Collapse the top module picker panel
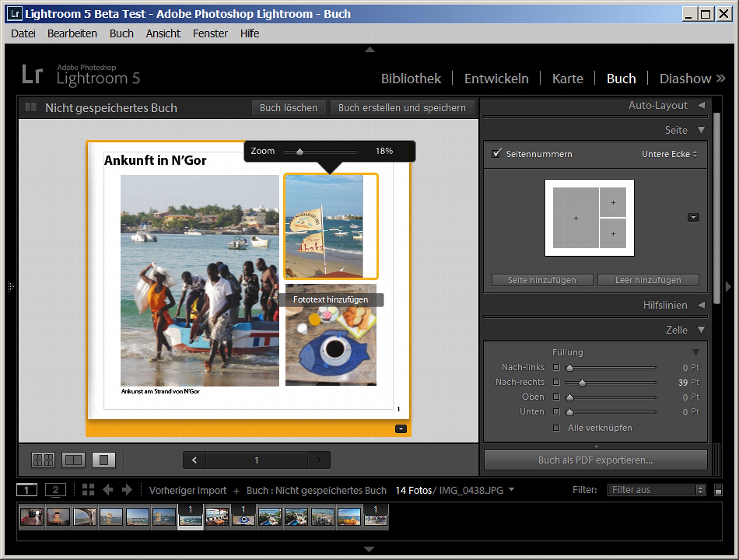 click(x=369, y=49)
